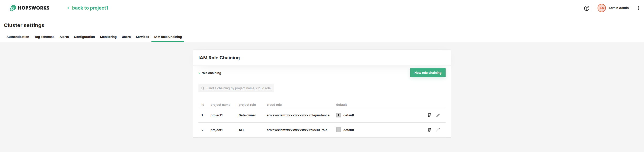Focus the find a chaining search field
Screen dimensions: 644x152
pyautogui.click(x=239, y=88)
